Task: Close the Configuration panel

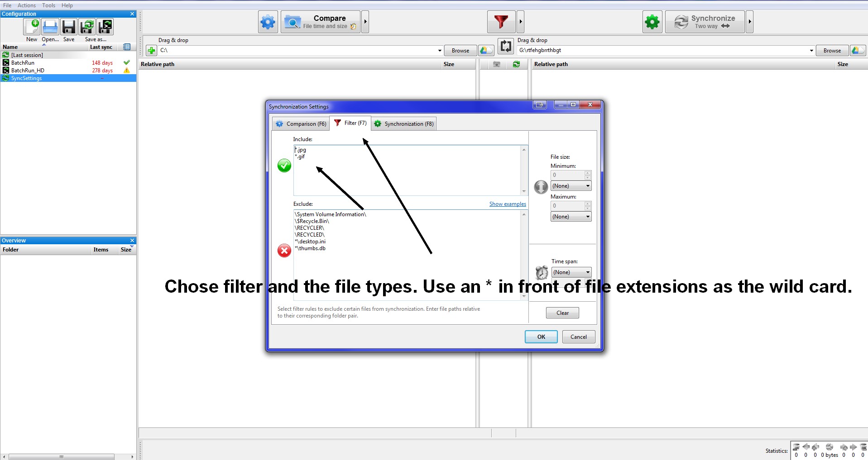Action: coord(132,14)
